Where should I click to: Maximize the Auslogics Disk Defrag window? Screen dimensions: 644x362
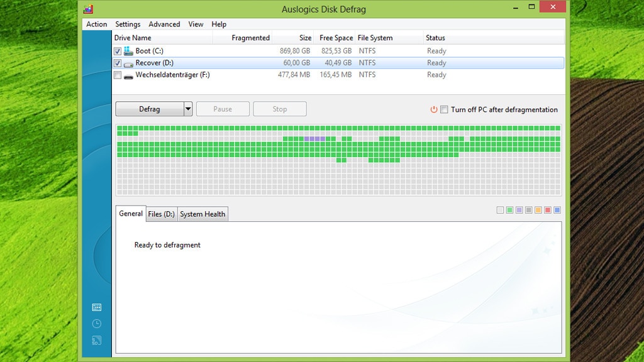coord(531,7)
